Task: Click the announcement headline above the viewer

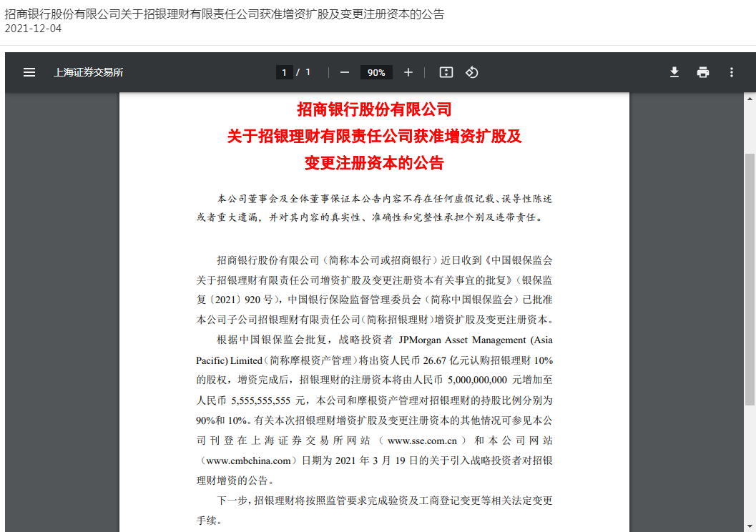Action: click(225, 14)
